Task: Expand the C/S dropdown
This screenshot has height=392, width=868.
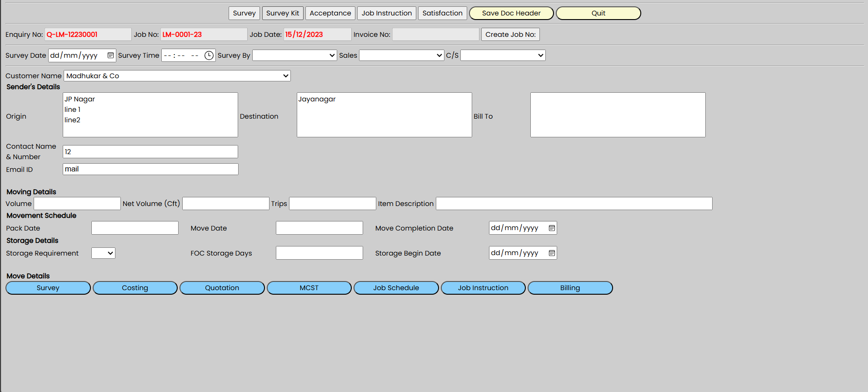Action: click(x=503, y=55)
